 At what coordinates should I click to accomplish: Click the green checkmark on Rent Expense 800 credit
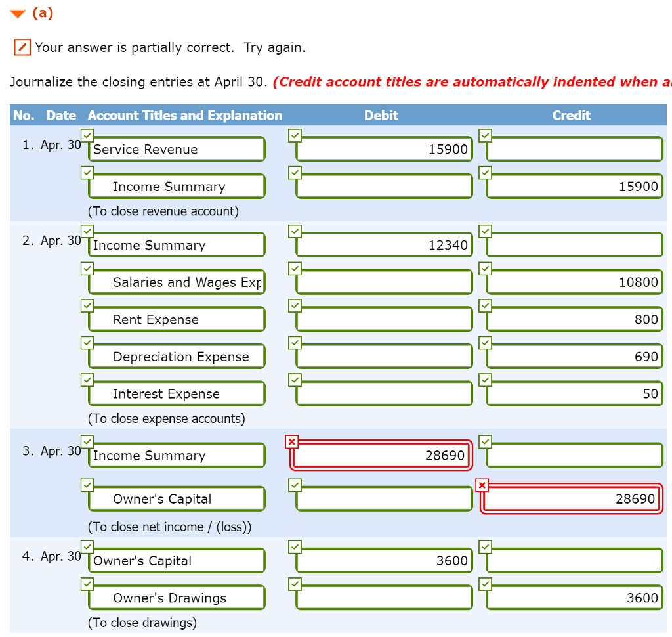click(x=486, y=305)
